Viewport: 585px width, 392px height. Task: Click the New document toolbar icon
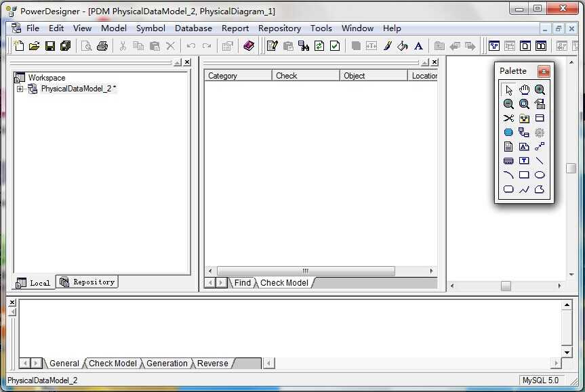click(x=19, y=46)
